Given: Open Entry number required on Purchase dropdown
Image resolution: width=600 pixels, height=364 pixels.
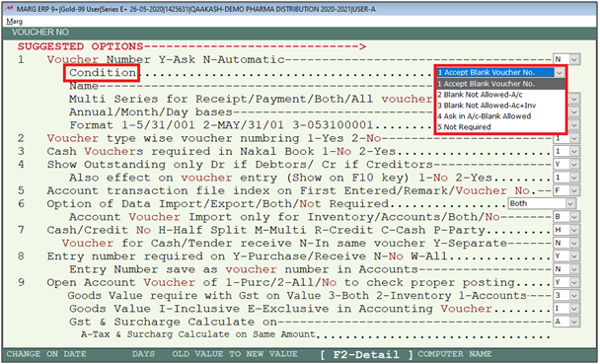Looking at the screenshot, I should tap(574, 255).
